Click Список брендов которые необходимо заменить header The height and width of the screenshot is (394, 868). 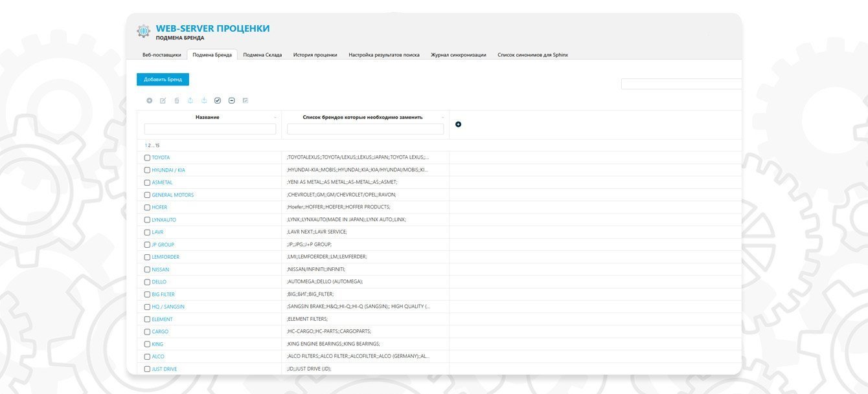tap(363, 117)
